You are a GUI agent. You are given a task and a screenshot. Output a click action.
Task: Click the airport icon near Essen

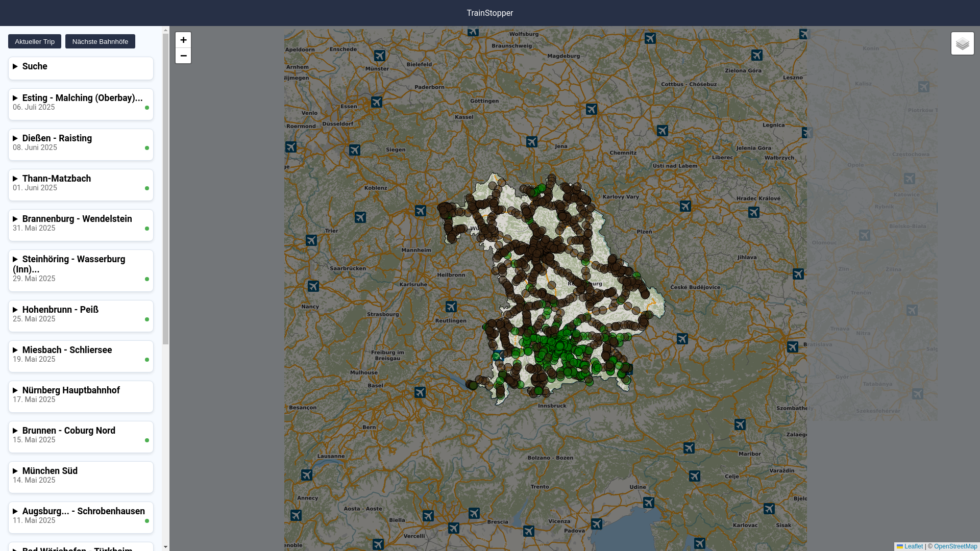(x=377, y=102)
